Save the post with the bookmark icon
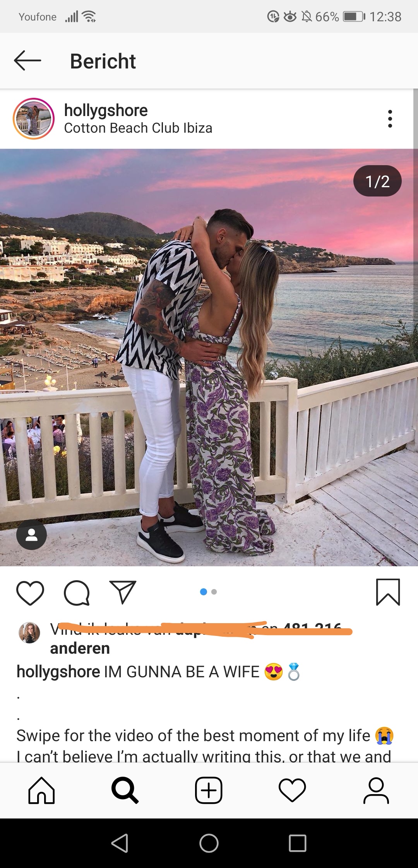The image size is (418, 868). [x=388, y=592]
